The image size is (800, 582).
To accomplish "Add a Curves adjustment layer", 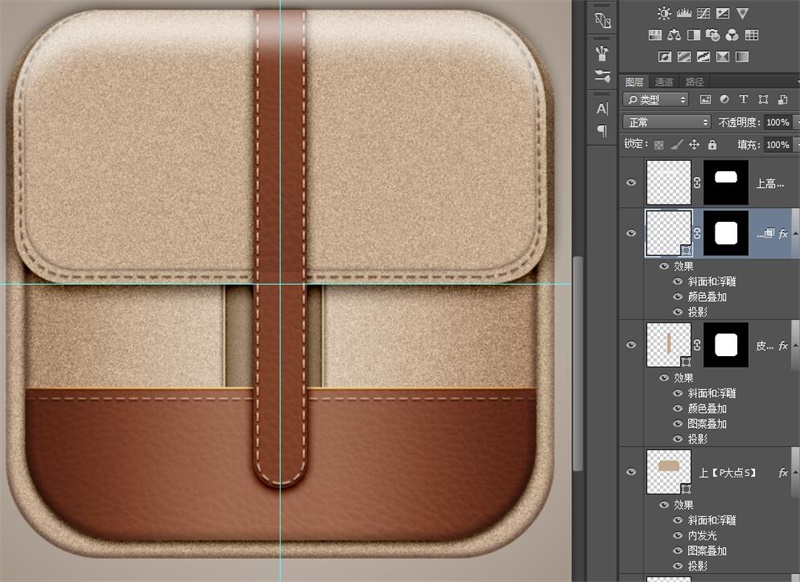I will pyautogui.click(x=704, y=14).
